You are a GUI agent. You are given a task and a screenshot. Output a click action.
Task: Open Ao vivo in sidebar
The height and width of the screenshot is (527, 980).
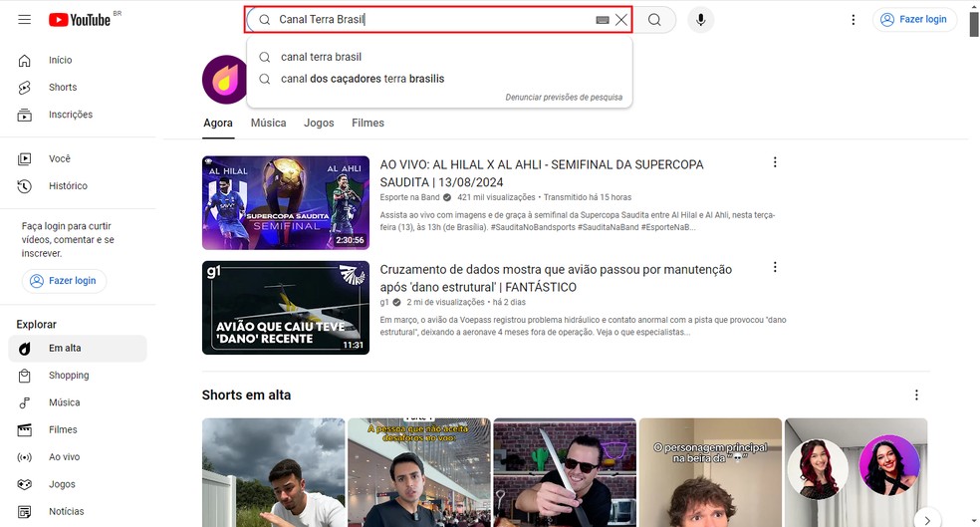pos(78,457)
